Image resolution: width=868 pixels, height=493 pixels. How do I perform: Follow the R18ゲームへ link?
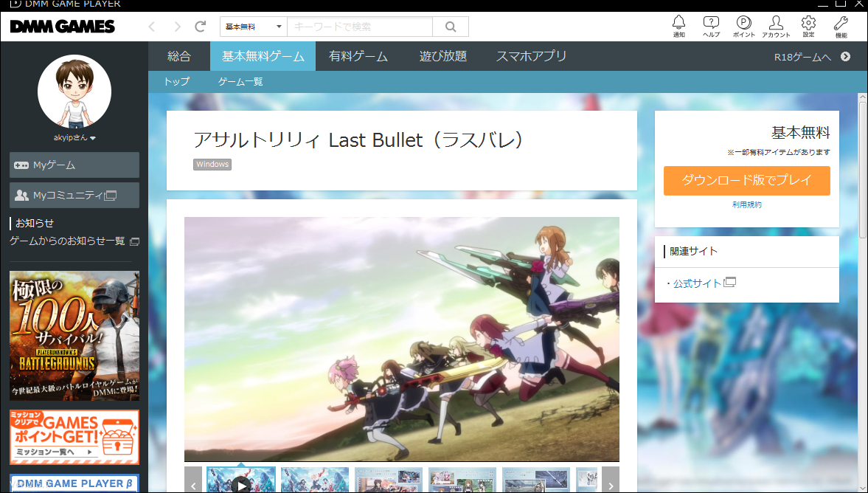click(802, 57)
